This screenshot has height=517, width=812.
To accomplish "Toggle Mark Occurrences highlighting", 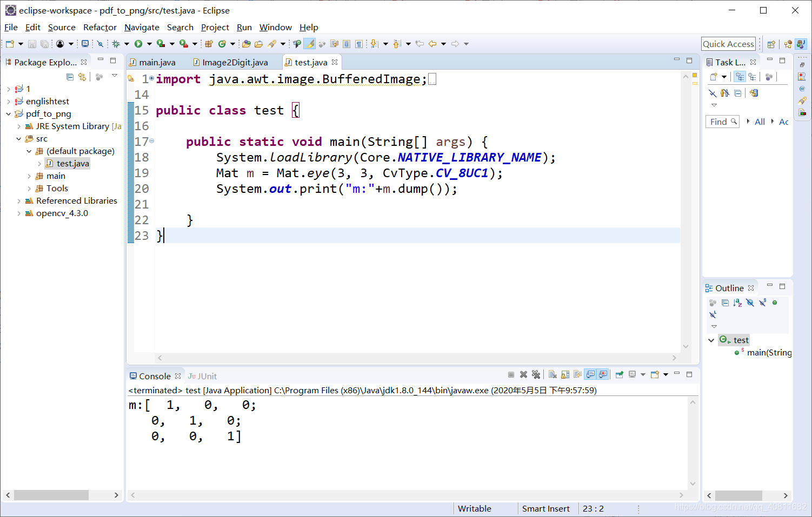I will point(310,44).
